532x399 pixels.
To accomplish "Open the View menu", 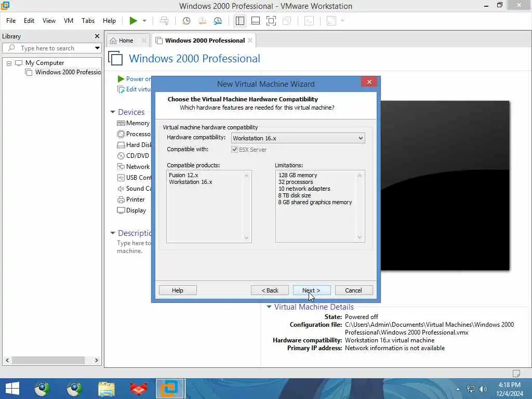I will click(49, 21).
